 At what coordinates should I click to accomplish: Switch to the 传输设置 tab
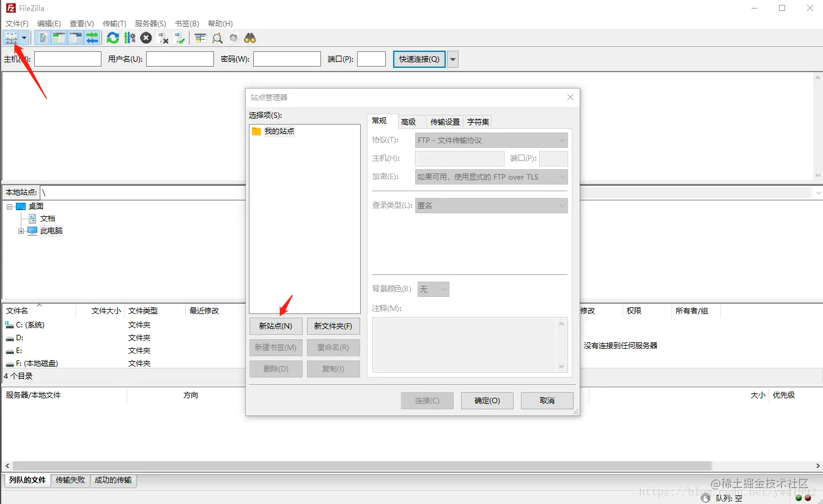(445, 122)
